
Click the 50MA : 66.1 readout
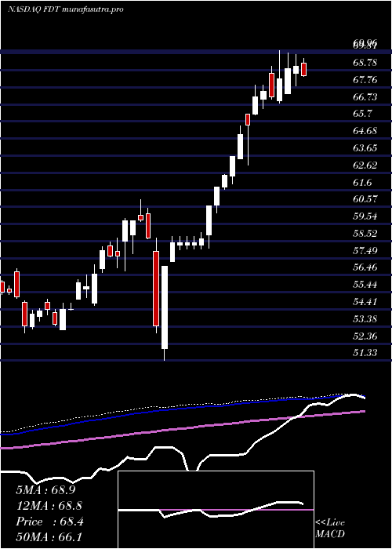pos(49,537)
